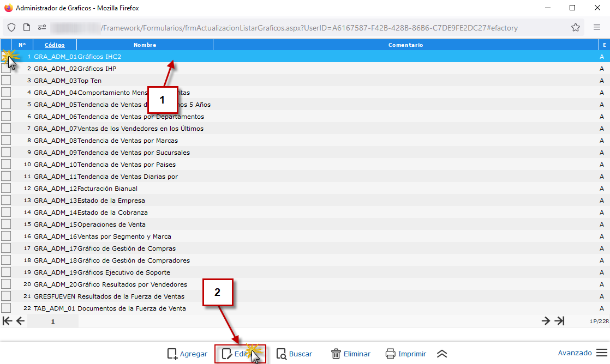
Task: Select Resultados de la Fuerza de Ventas
Action: tap(305, 296)
